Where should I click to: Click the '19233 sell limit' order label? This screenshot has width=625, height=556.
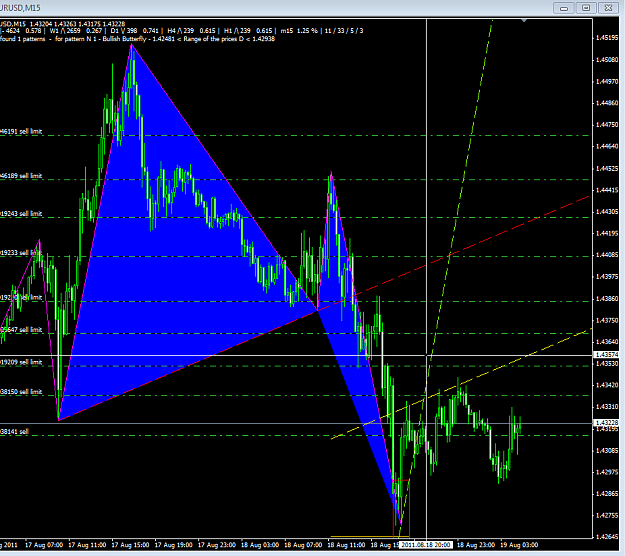21,253
